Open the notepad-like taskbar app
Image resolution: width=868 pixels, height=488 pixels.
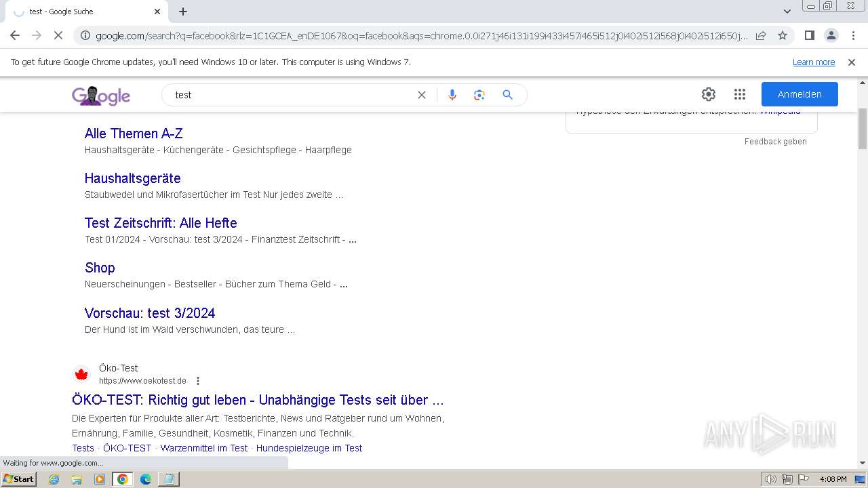point(168,479)
